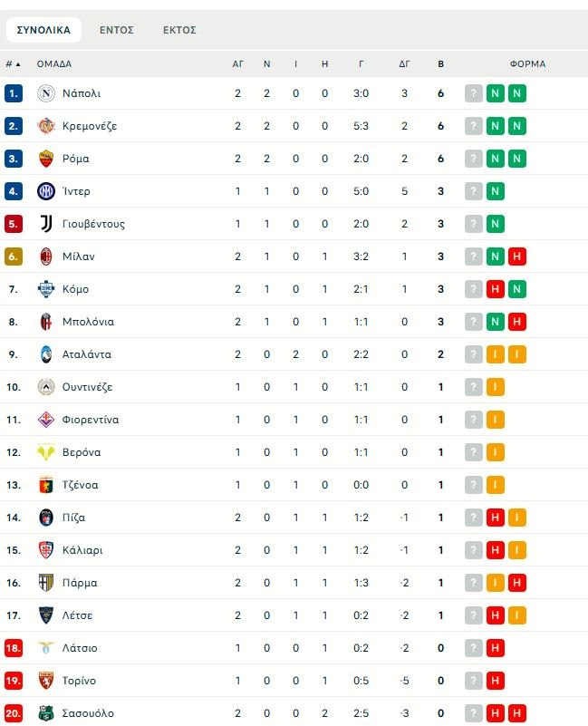Switch to the ΕΝΤΟΣ tab
Screen dimensions: 588x726
117,30
